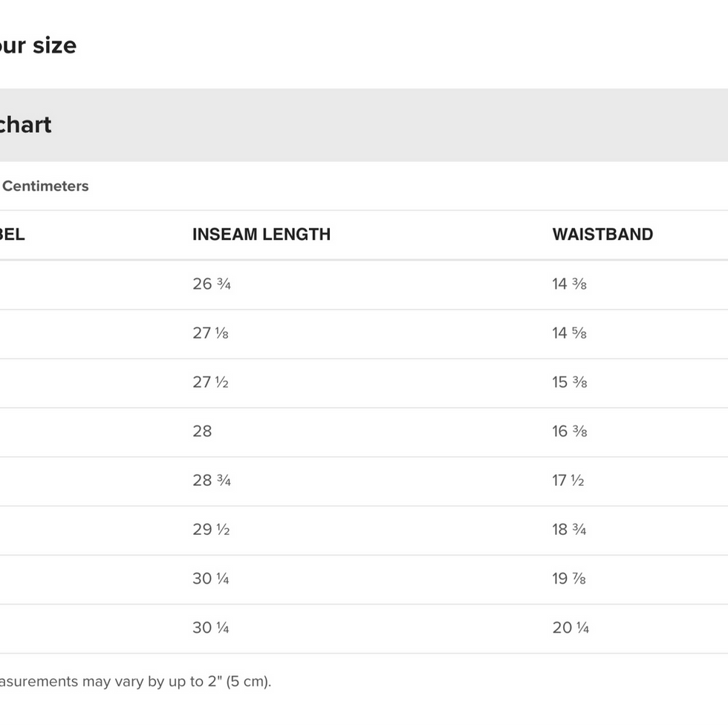The width and height of the screenshot is (728, 728).
Task: Click the 28 inseam length cell
Action: pyautogui.click(x=202, y=431)
